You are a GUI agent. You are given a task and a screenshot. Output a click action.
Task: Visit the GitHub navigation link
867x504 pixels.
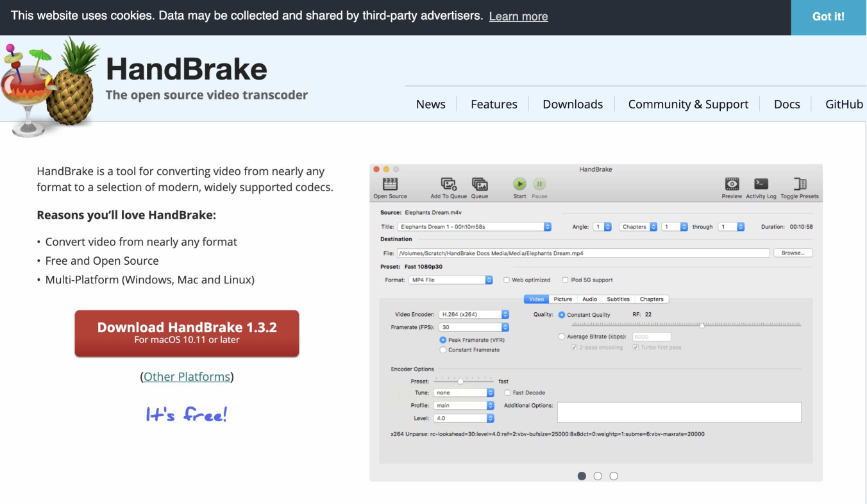coord(844,105)
